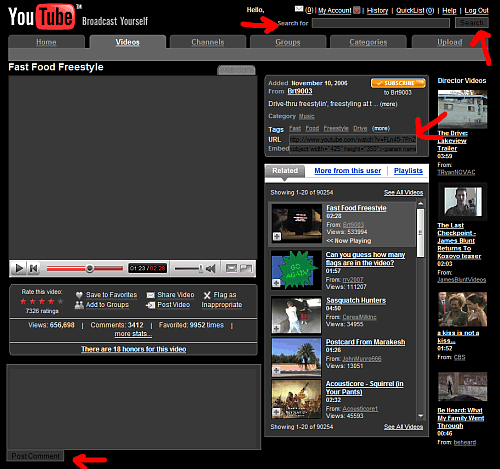Open the Channels tab
The width and height of the screenshot is (500, 469).
pyautogui.click(x=208, y=42)
